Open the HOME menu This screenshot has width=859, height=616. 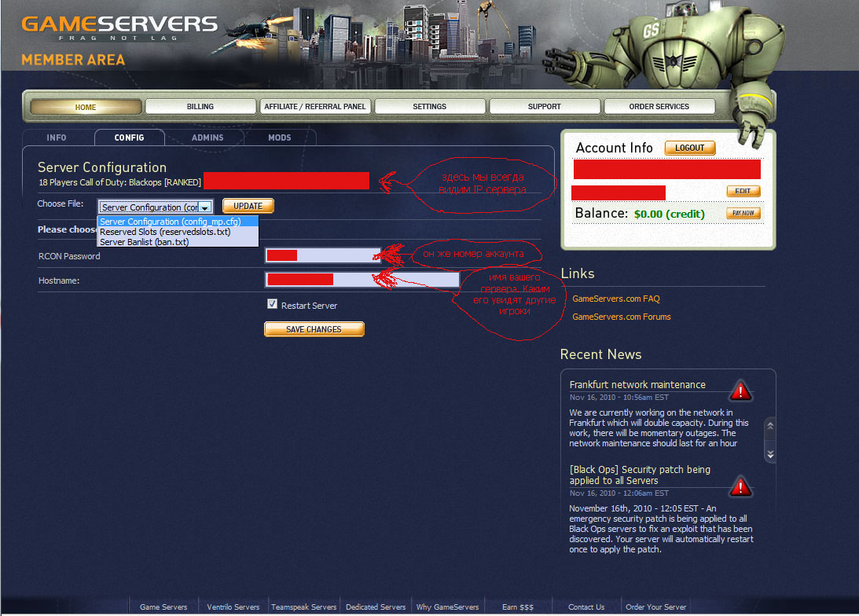(x=86, y=107)
